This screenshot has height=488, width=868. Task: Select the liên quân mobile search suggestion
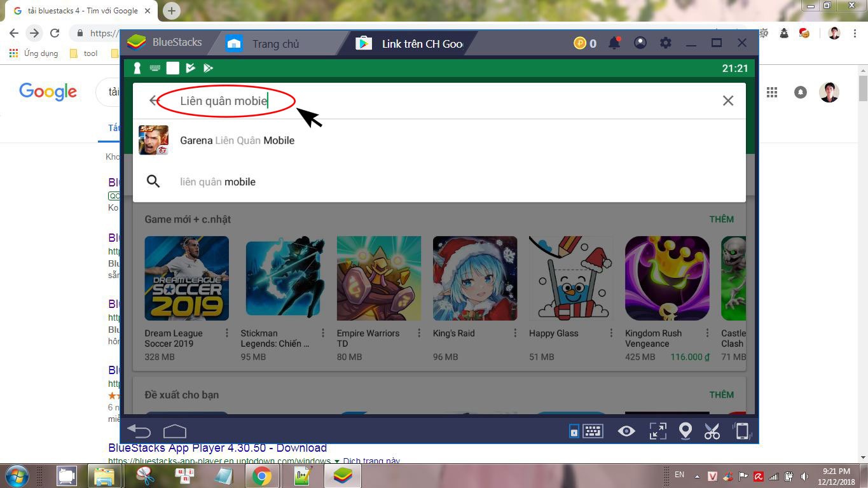pyautogui.click(x=439, y=181)
